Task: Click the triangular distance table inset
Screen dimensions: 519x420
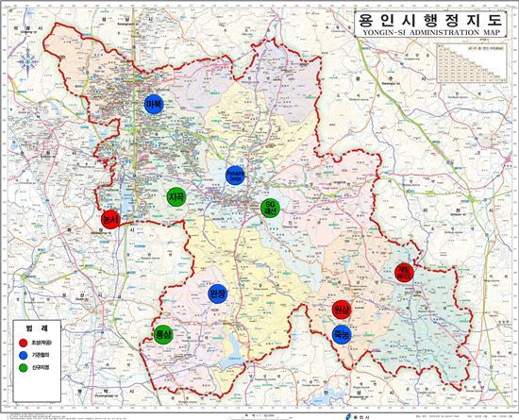Action: tap(472, 63)
